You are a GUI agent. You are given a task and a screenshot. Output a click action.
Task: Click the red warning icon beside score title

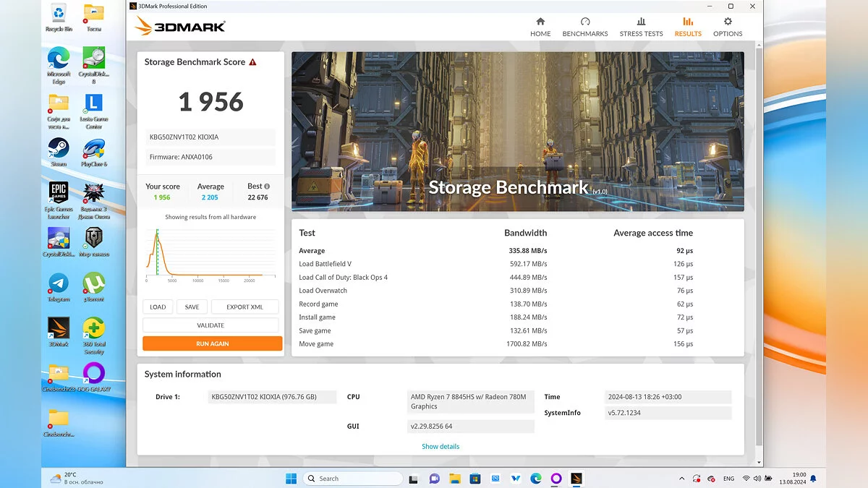(x=252, y=62)
